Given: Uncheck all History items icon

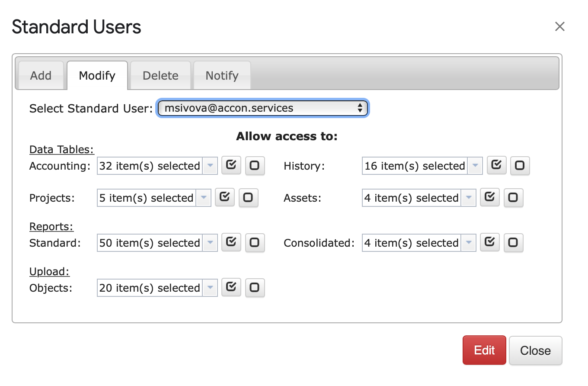Looking at the screenshot, I should point(520,166).
